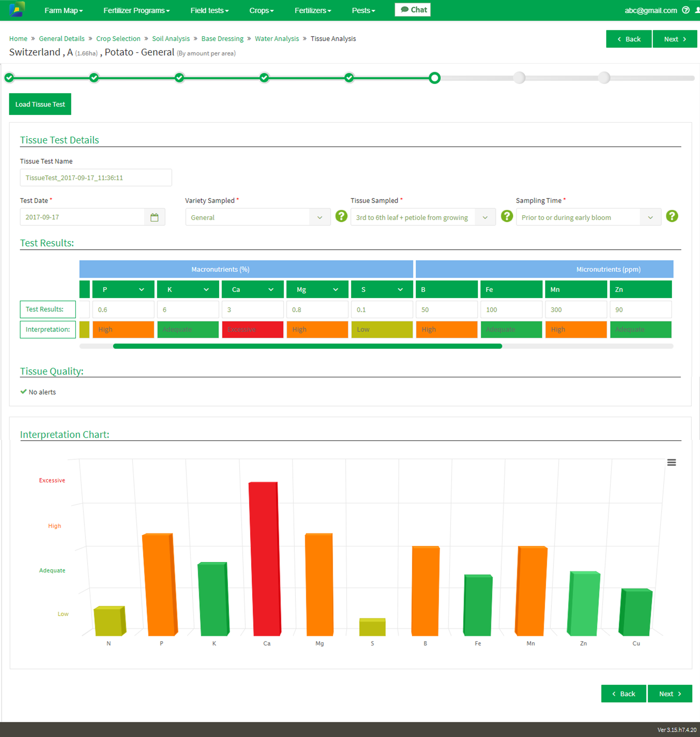Click the third completed progress step marker

point(179,78)
